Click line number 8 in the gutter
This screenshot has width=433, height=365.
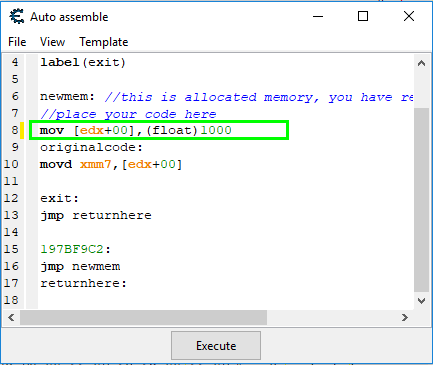[x=15, y=130]
